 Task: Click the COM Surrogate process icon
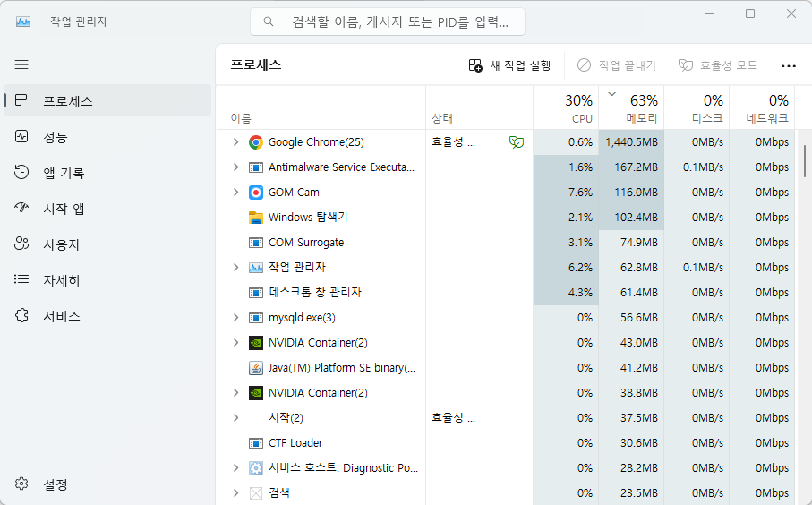[256, 243]
